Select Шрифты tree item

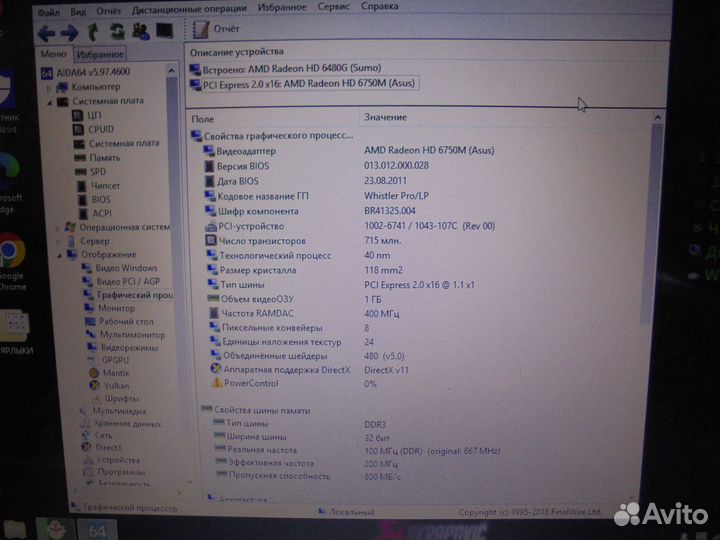pos(115,398)
